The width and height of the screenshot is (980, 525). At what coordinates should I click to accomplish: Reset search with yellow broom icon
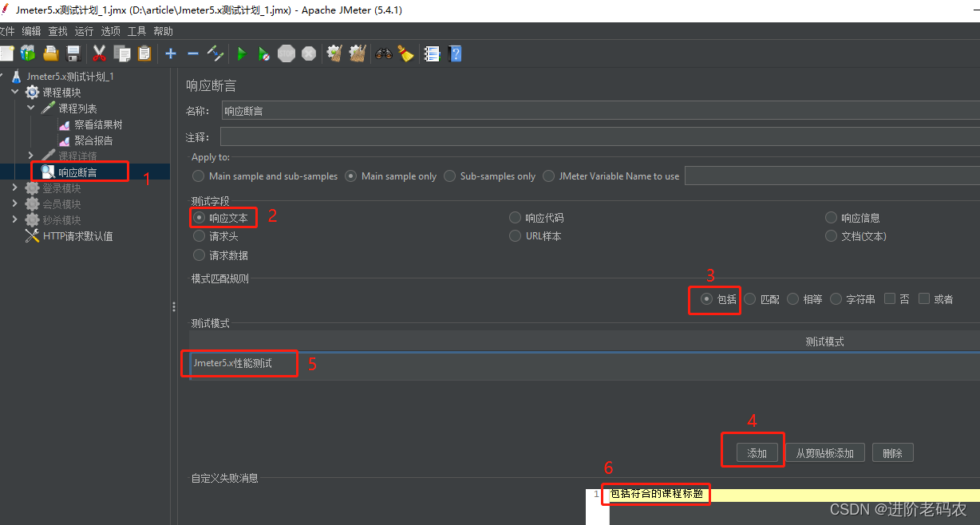(406, 53)
